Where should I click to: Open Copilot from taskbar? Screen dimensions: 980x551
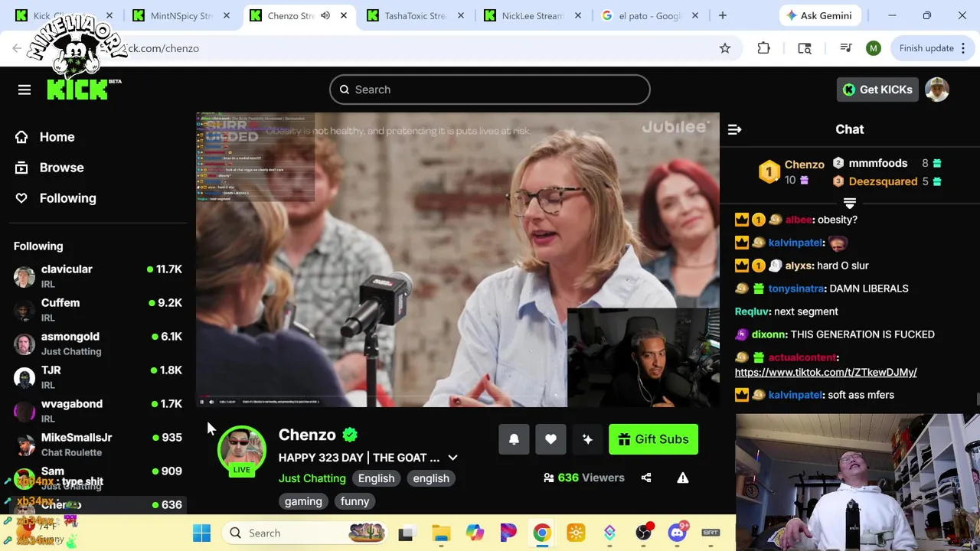click(x=475, y=533)
